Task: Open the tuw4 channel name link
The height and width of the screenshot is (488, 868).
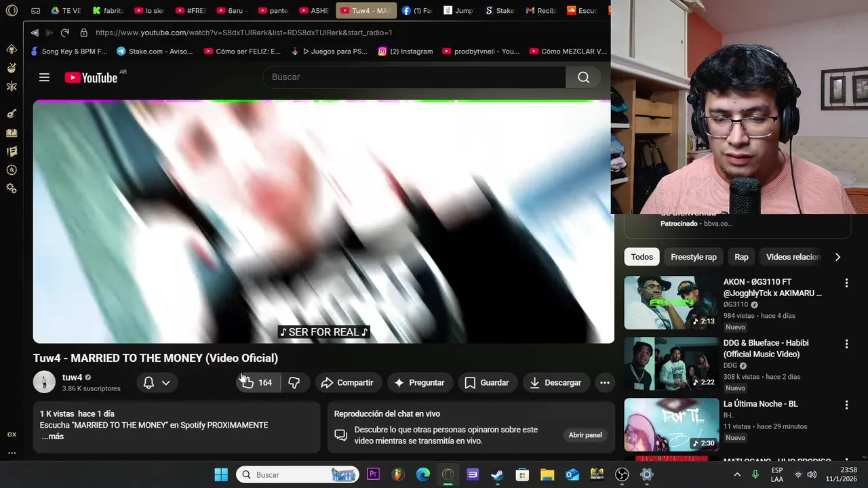Action: 72,378
